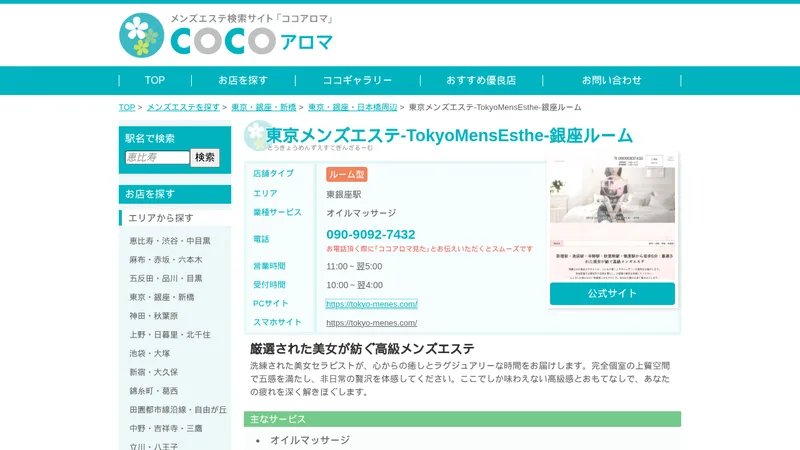The width and height of the screenshot is (800, 450).
Task: Click the 厳選された美女が紡ぐ高級メンズエステ heading
Action: [362, 349]
